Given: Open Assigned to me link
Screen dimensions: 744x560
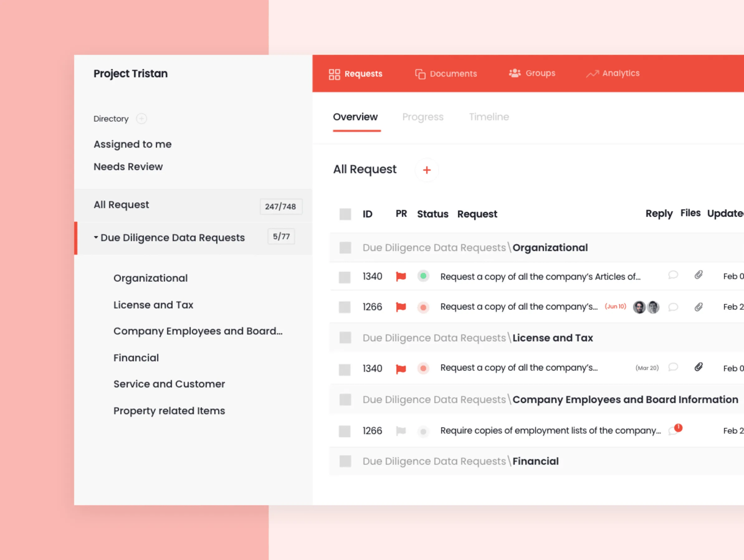Looking at the screenshot, I should click(132, 144).
